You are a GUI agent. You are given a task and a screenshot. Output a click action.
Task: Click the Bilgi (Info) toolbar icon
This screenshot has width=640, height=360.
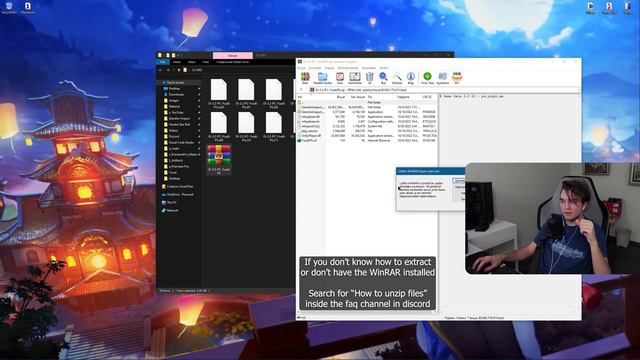click(411, 78)
